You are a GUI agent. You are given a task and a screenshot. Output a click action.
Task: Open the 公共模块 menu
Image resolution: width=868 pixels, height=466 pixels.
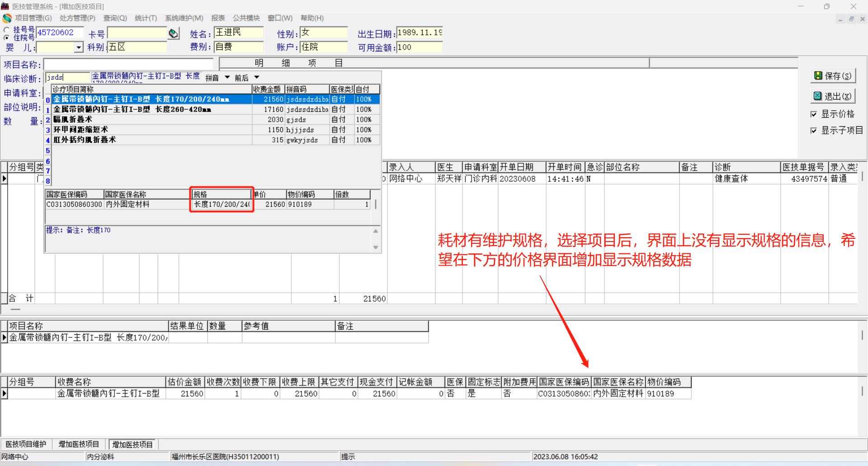[x=246, y=18]
